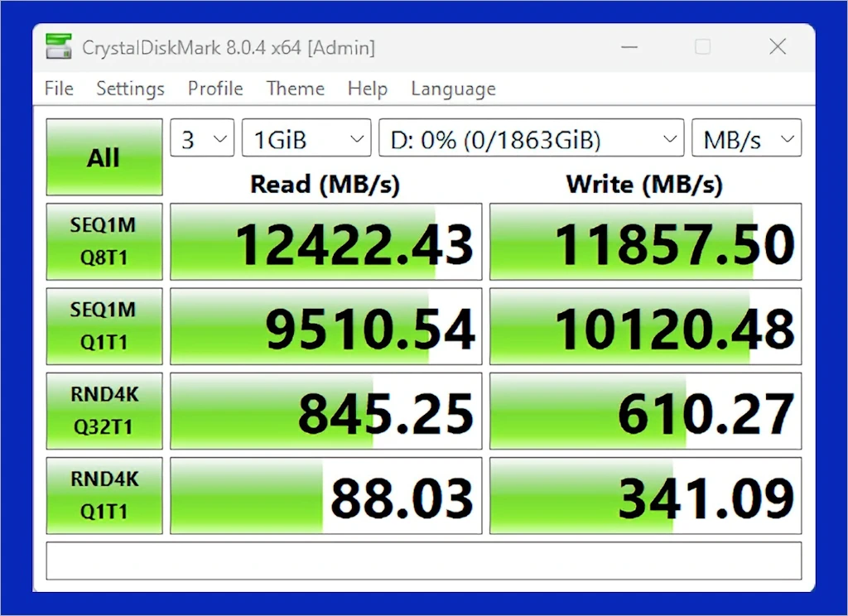Click the 12422.43 read result
The image size is (848, 616).
[x=325, y=242]
